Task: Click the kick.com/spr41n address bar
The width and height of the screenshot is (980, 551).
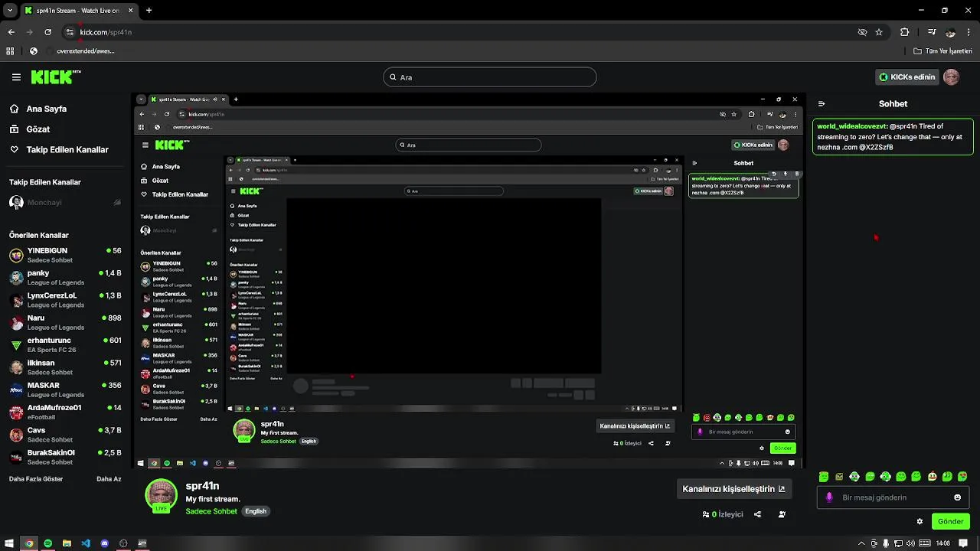Action: tap(106, 32)
